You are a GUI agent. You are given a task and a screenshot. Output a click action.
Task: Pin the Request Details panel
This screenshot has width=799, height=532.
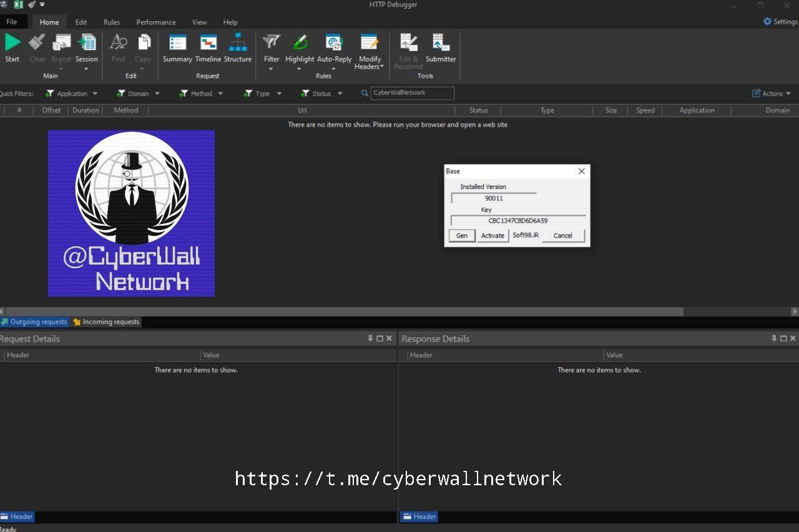(x=370, y=339)
